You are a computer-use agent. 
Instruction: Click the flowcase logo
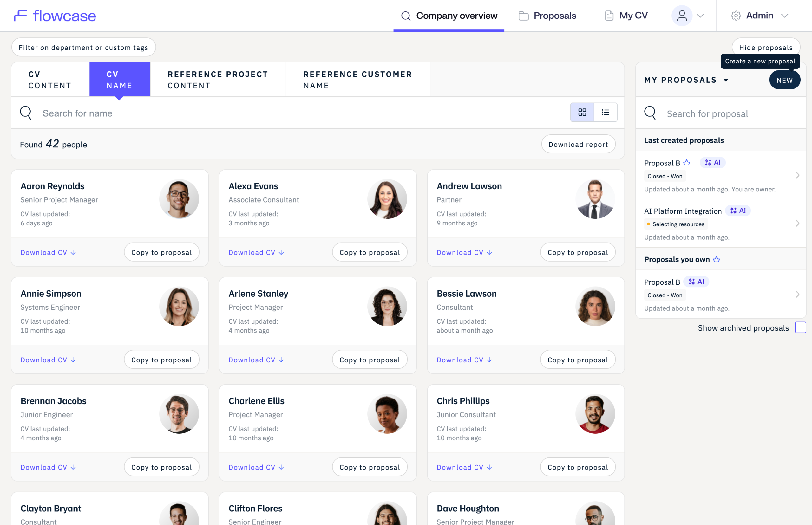coord(55,16)
